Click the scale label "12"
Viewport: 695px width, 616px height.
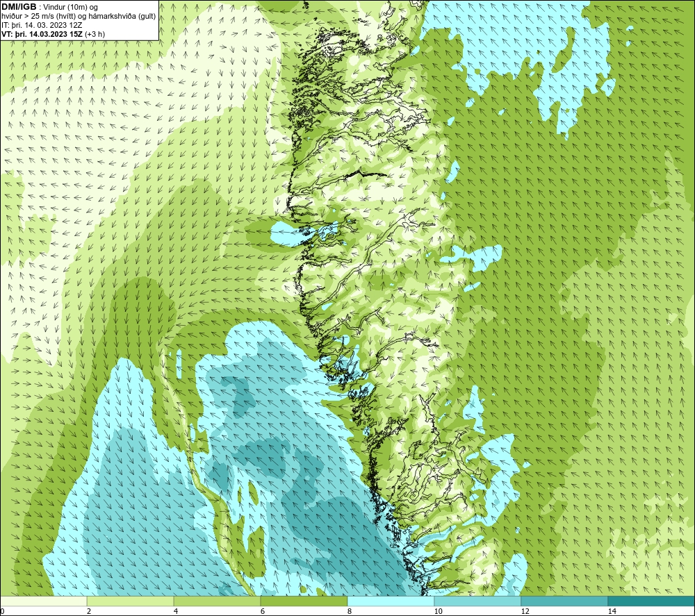click(525, 612)
